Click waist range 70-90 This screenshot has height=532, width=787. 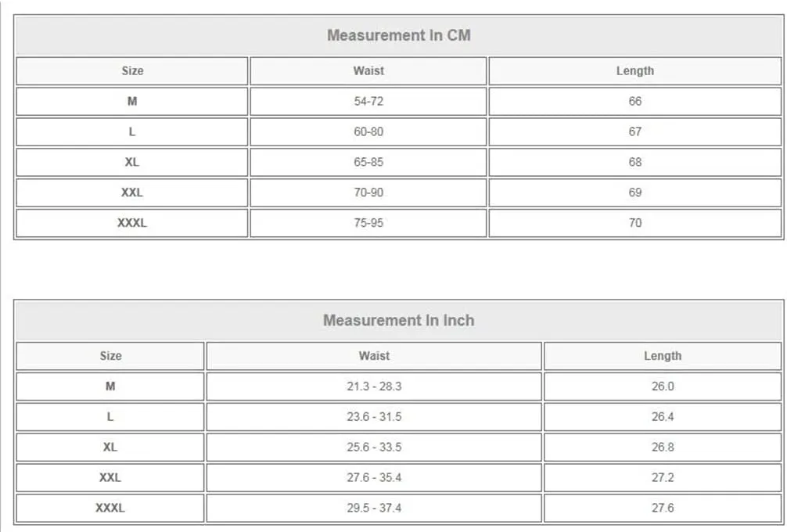click(x=368, y=192)
